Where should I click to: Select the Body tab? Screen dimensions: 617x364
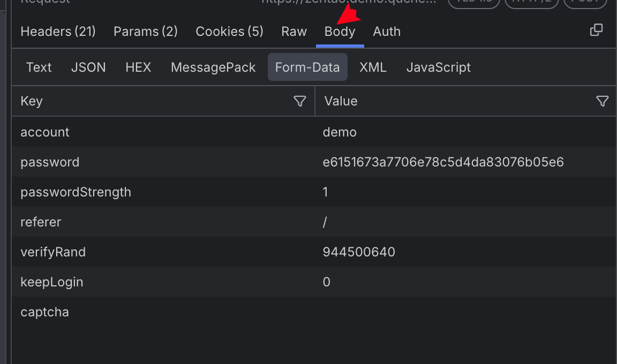coord(340,32)
